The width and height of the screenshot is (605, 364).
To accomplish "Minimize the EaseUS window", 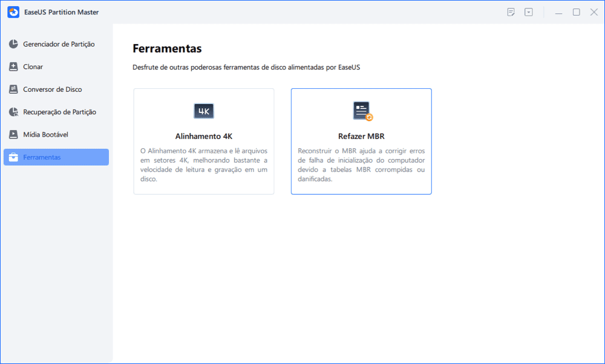I will (558, 12).
